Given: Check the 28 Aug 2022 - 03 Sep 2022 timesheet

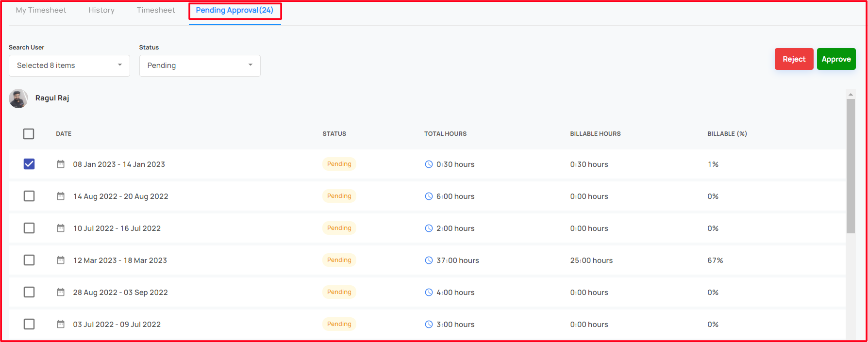Looking at the screenshot, I should [29, 292].
